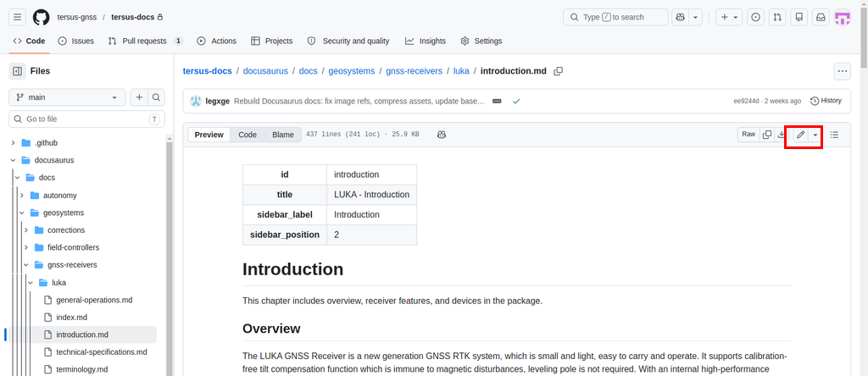Open pull requests icon in top header
This screenshot has width=868, height=376.
click(777, 17)
